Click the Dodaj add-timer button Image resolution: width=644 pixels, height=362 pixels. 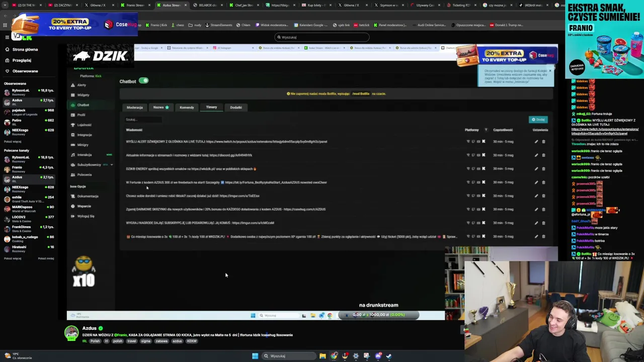click(538, 120)
